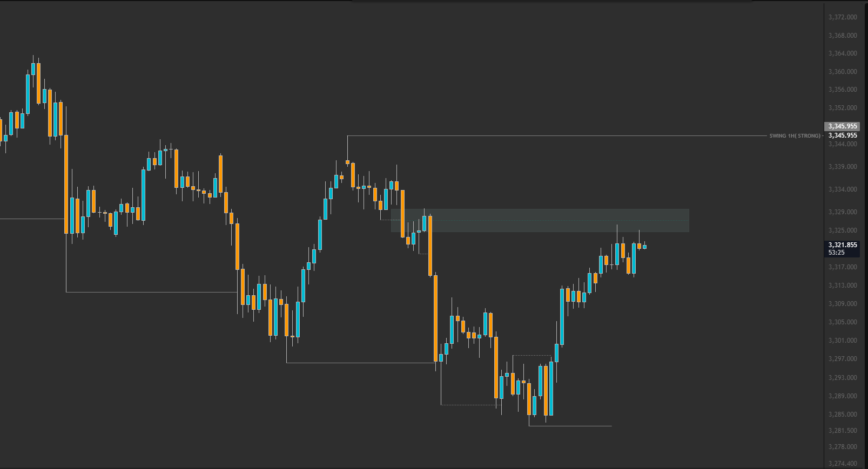Click the 3,360.000 price axis label
Screen dimensions: 868x469
843,72
